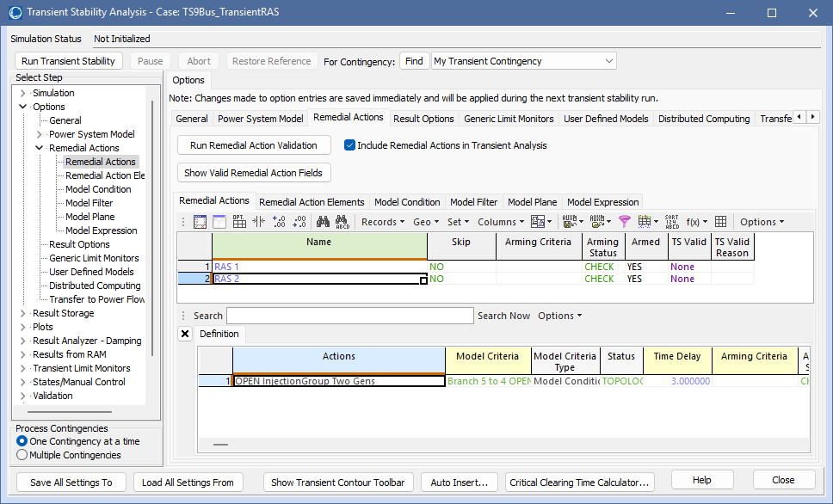Open the Remedial Action Elements tab

pos(312,202)
